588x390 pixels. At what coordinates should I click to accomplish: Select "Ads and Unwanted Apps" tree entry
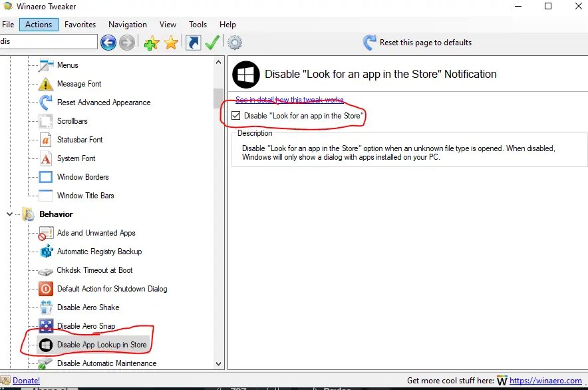[96, 233]
